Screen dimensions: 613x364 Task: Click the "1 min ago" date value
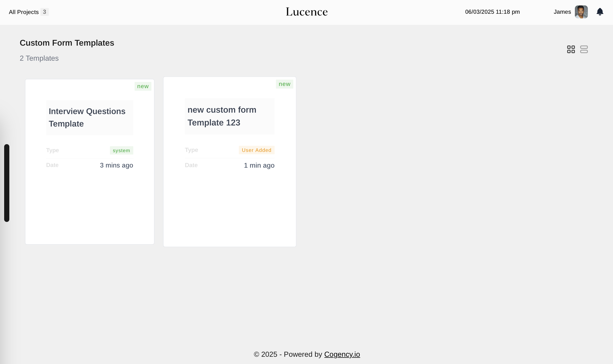pyautogui.click(x=259, y=165)
